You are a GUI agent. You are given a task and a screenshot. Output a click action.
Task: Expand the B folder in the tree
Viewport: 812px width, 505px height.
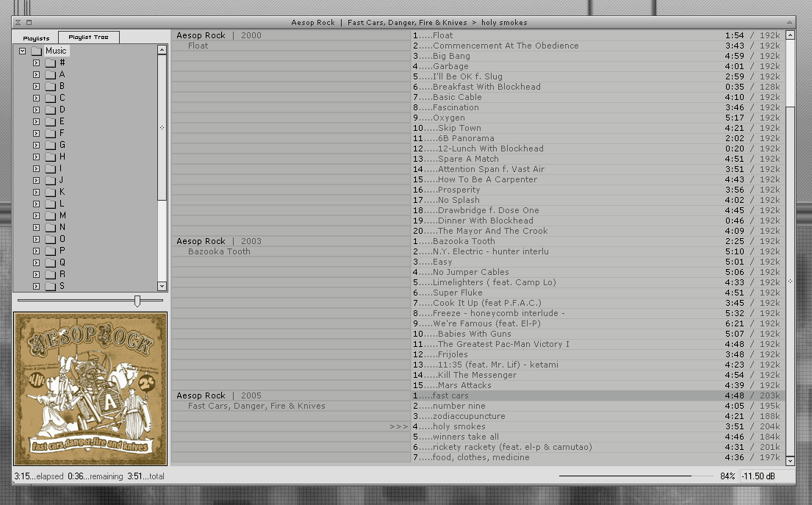[36, 86]
